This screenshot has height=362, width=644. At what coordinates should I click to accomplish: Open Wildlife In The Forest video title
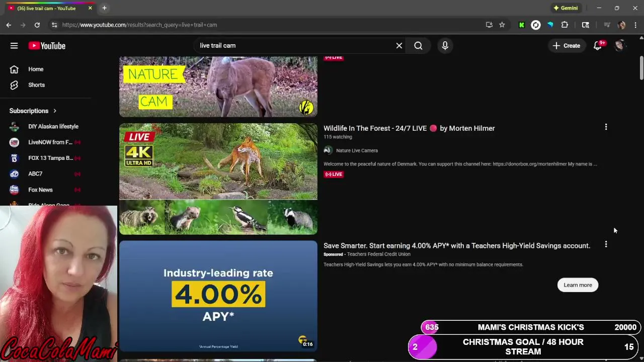tap(409, 128)
